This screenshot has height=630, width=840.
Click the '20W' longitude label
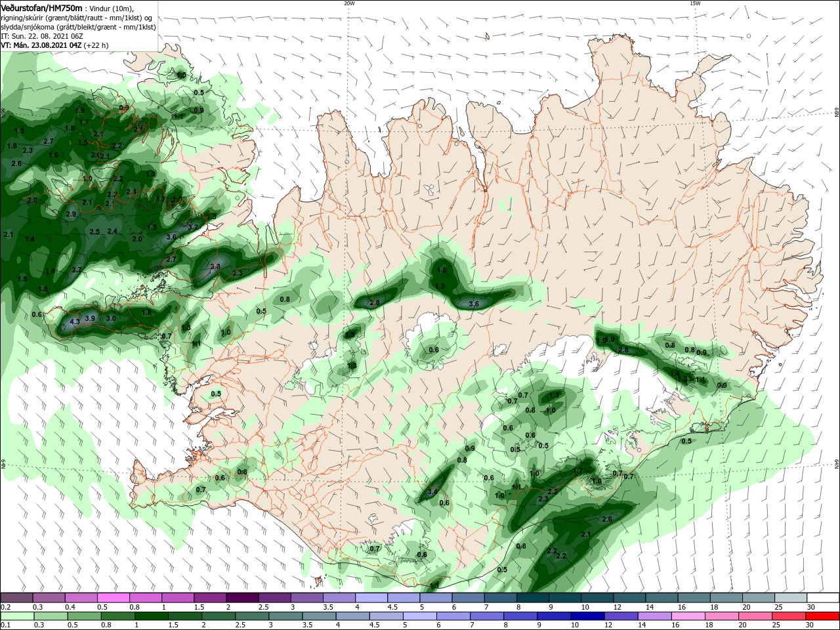click(349, 3)
